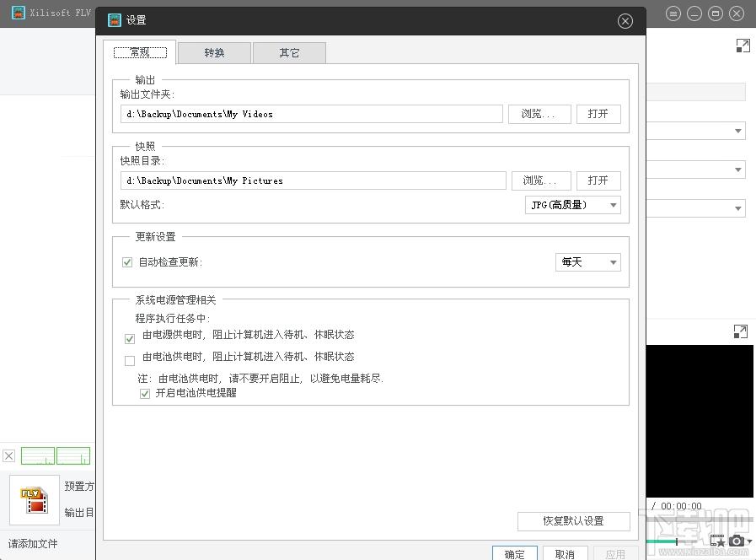The height and width of the screenshot is (560, 756).
Task: Click the expand icon at top right panel
Action: [x=743, y=46]
